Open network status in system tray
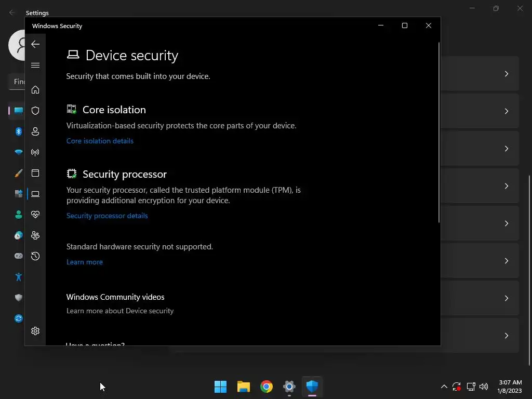Image resolution: width=532 pixels, height=399 pixels. coord(471,387)
